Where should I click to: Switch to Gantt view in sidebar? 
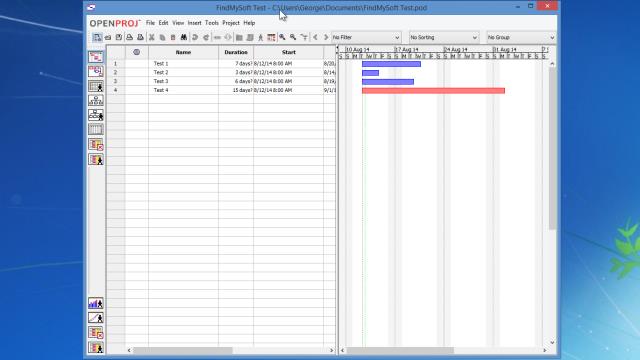[x=96, y=57]
